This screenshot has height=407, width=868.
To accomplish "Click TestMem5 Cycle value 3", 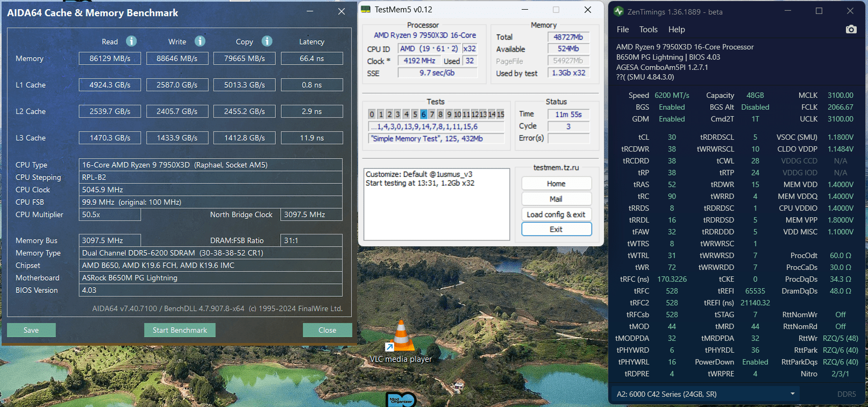I will pos(568,126).
